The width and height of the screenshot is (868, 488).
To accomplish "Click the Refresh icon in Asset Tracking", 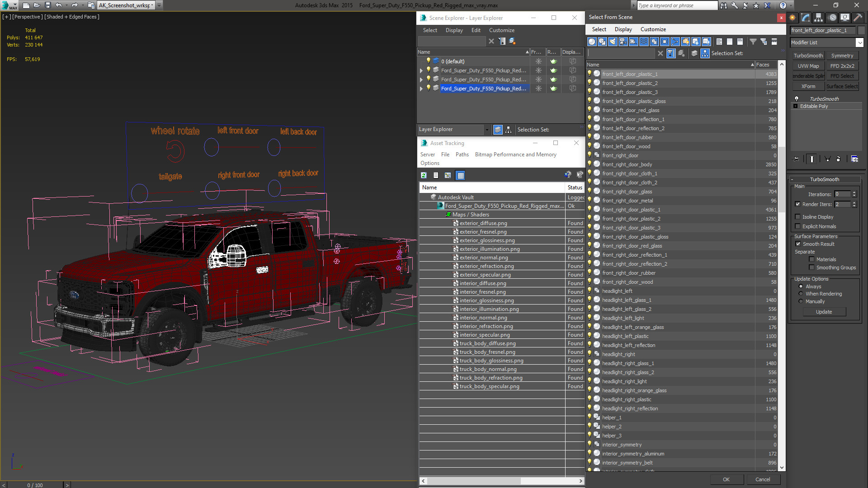I will pyautogui.click(x=424, y=175).
